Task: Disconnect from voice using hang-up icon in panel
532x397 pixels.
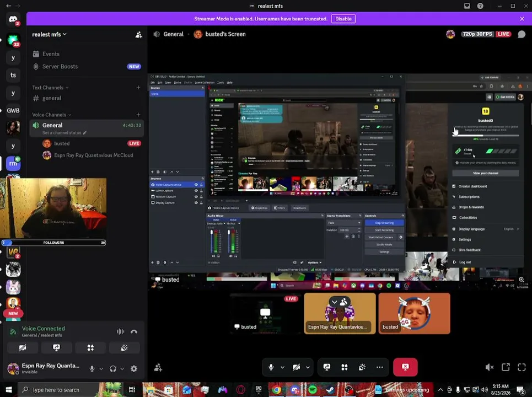Action: [x=134, y=331]
